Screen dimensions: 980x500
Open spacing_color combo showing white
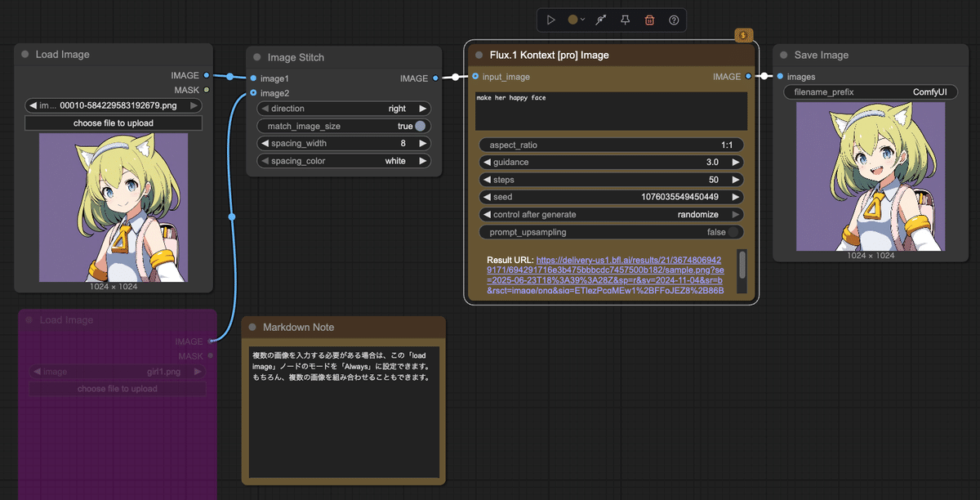pos(344,161)
